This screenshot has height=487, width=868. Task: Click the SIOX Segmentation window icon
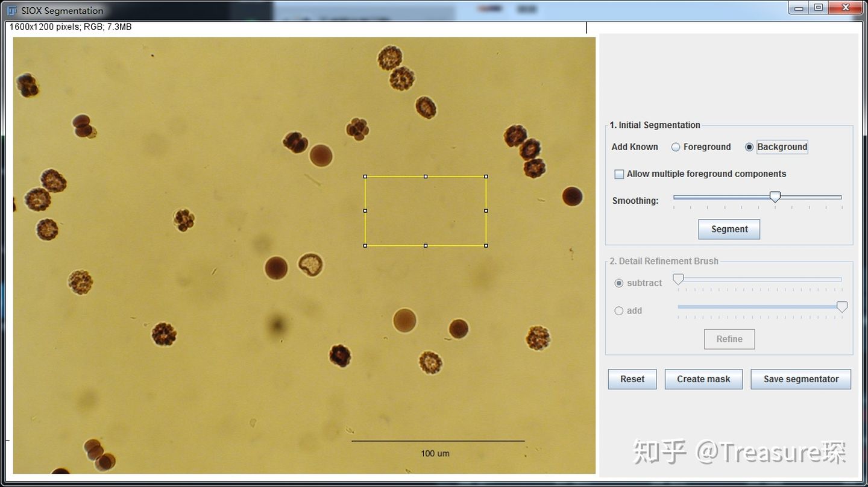[x=12, y=10]
